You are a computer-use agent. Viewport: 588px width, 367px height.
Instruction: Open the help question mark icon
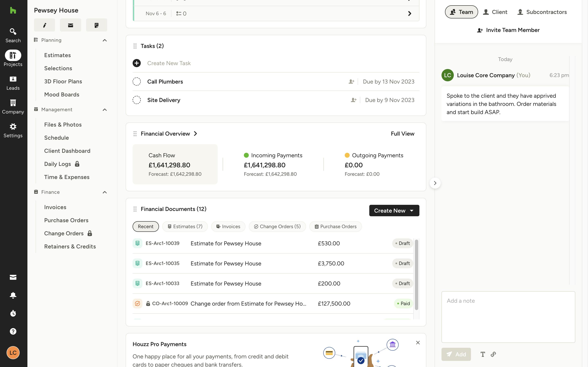pos(13,331)
